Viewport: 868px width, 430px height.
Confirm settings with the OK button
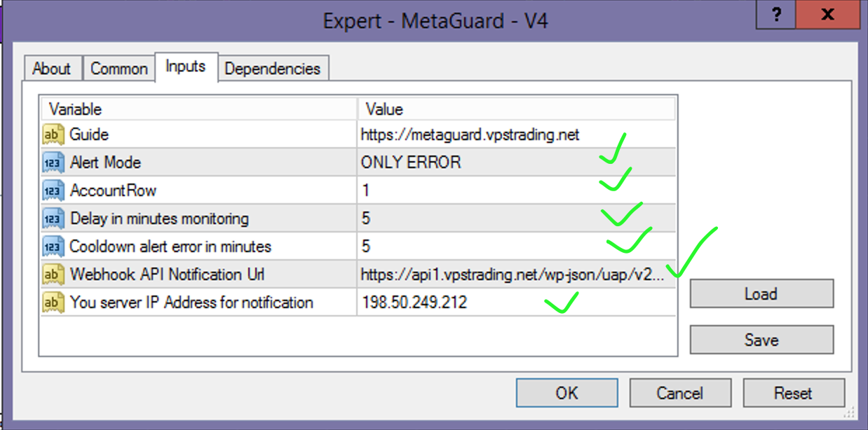pyautogui.click(x=567, y=393)
